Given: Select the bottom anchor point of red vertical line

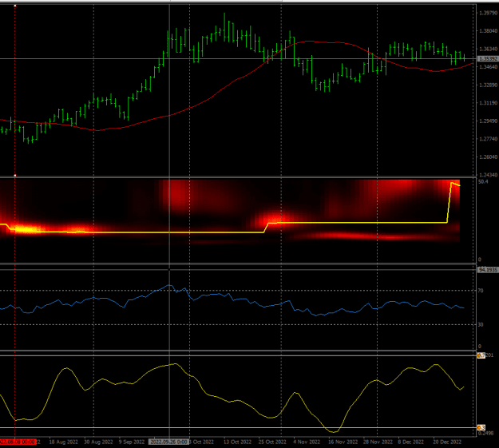Looking at the screenshot, I should click(x=15, y=176).
